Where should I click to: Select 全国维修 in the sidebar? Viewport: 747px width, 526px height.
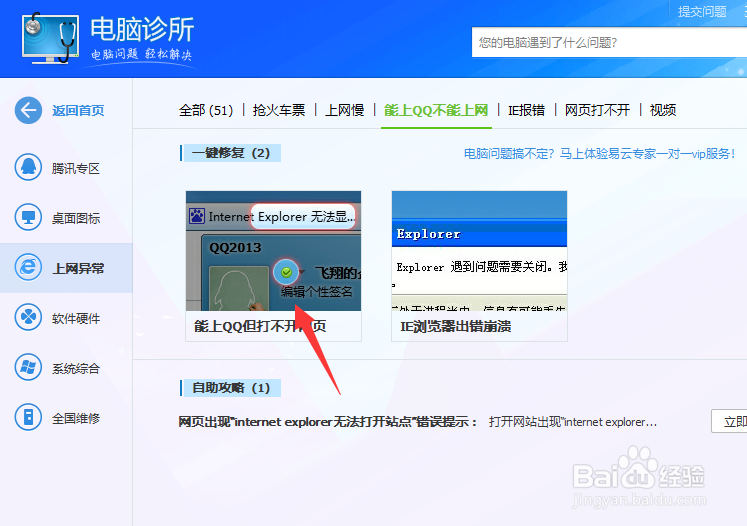pos(76,418)
